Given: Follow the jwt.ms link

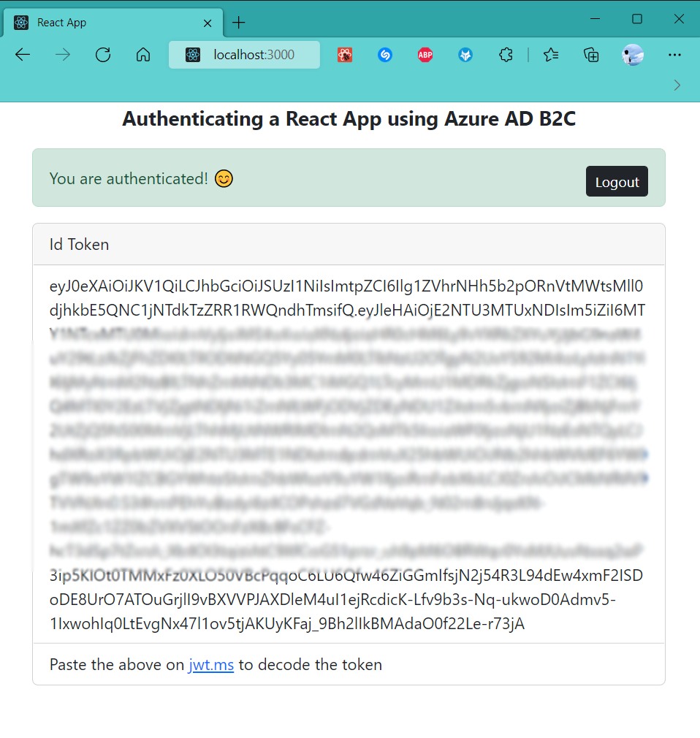Looking at the screenshot, I should click(211, 665).
